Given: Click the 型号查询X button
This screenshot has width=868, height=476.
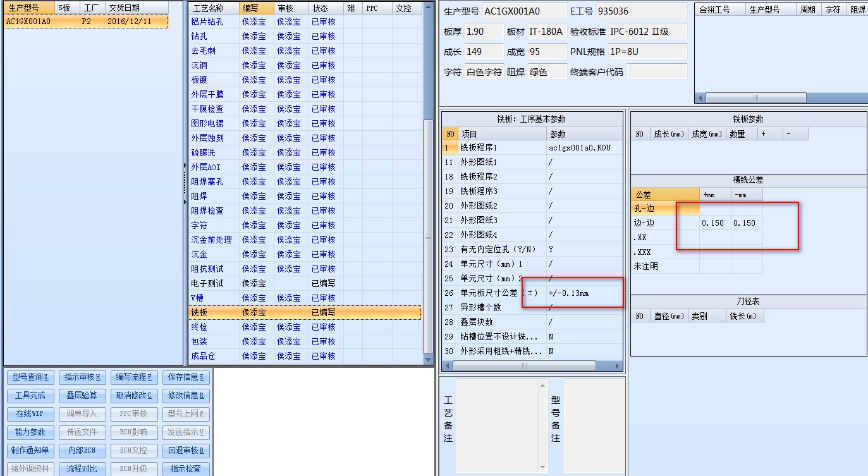Looking at the screenshot, I should (31, 377).
